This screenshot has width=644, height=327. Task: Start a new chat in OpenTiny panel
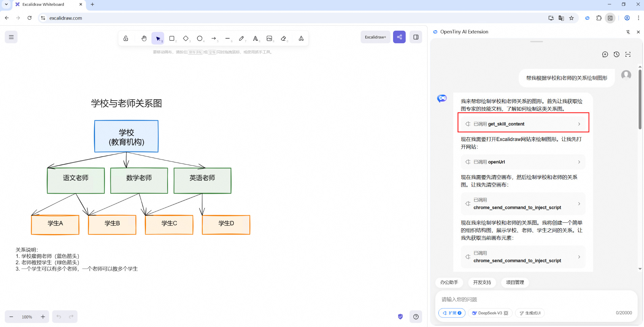(x=605, y=54)
